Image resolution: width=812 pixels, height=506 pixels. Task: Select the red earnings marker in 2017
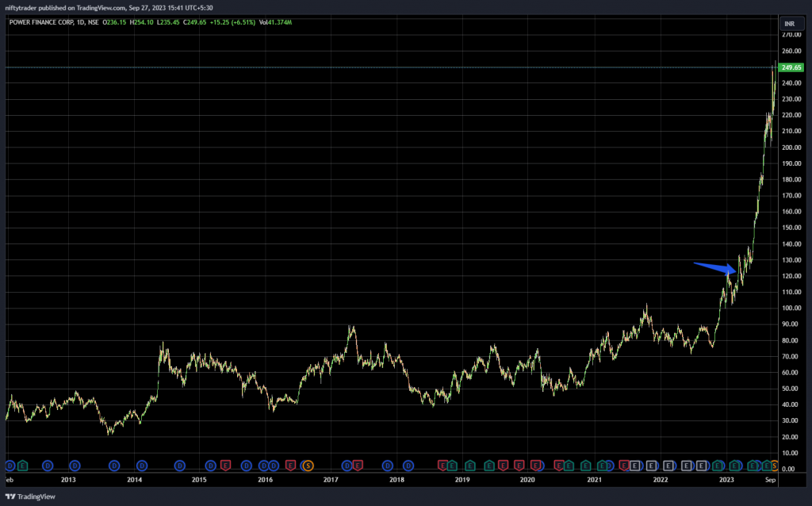[358, 466]
